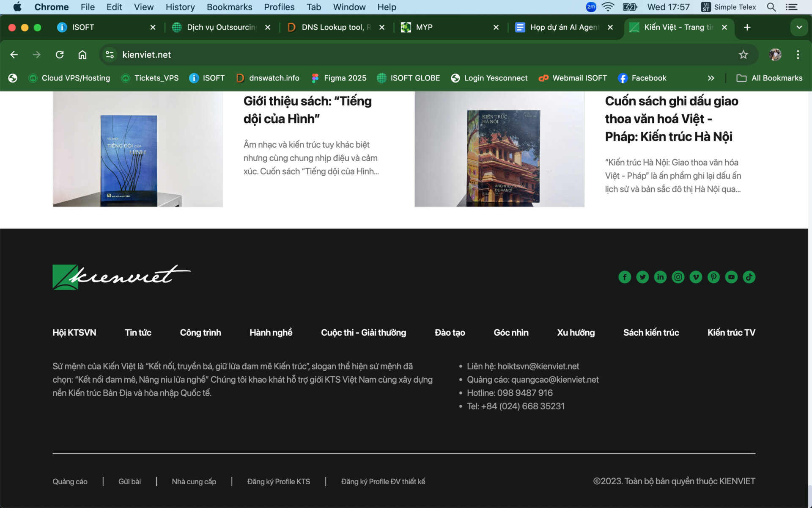This screenshot has height=508, width=812.
Task: Open the Bookmarks menu in menu bar
Action: [x=229, y=7]
